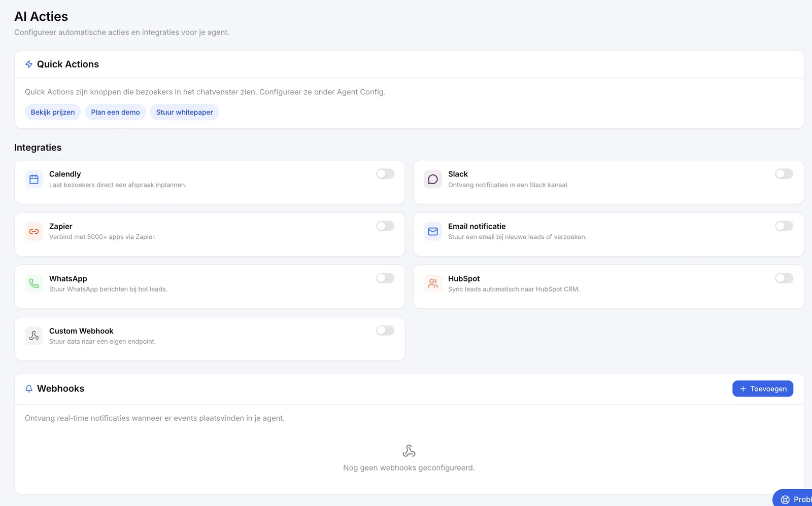Click 'Laat bezoekers direct een afspraak inplannen.' text

[x=118, y=185]
